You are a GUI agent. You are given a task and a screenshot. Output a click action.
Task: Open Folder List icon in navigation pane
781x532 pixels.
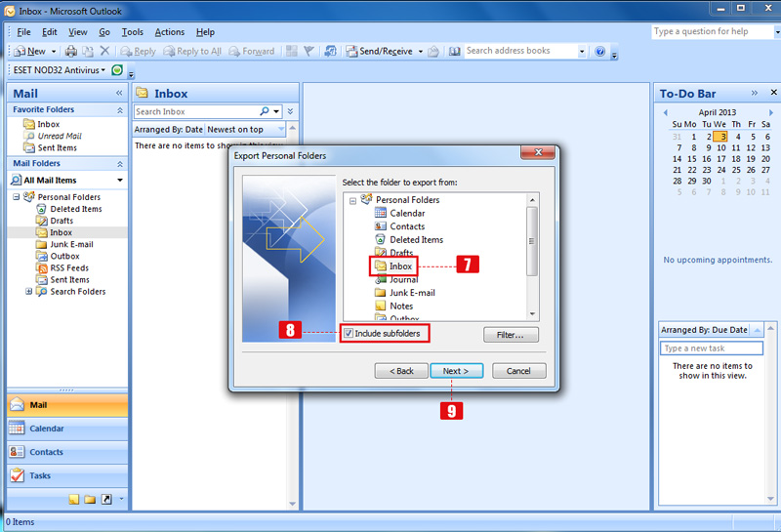(90, 499)
